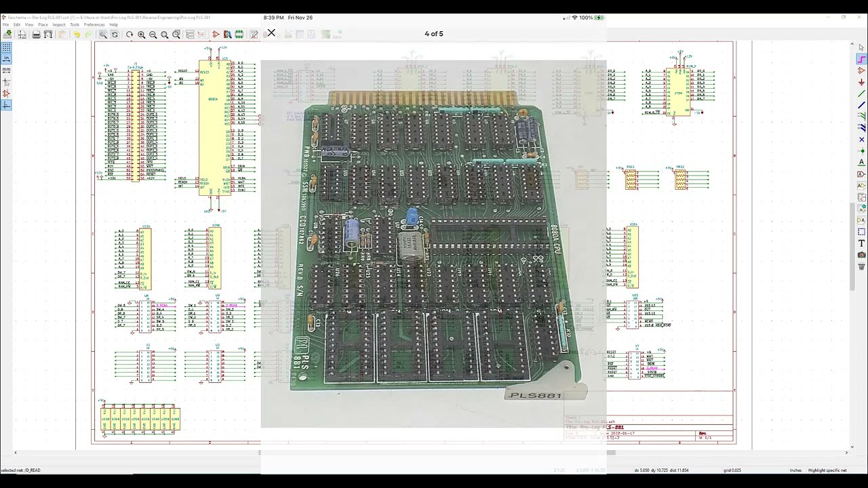
Task: Open the Tools menu
Action: (x=75, y=24)
